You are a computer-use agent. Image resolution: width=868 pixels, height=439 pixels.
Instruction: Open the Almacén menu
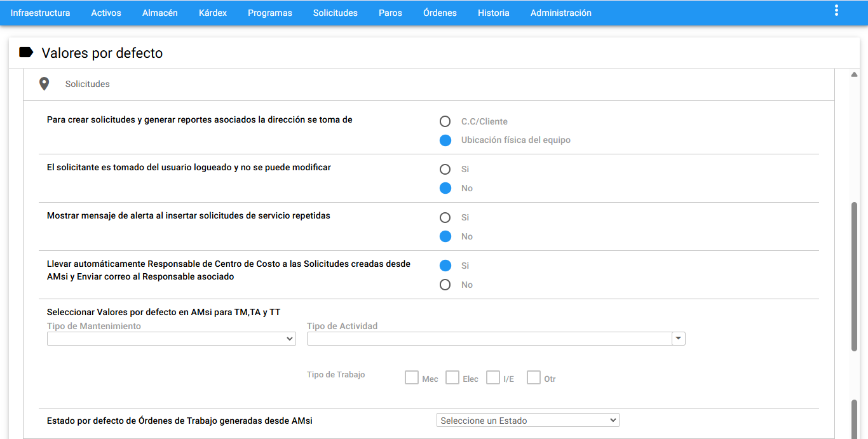tap(160, 13)
